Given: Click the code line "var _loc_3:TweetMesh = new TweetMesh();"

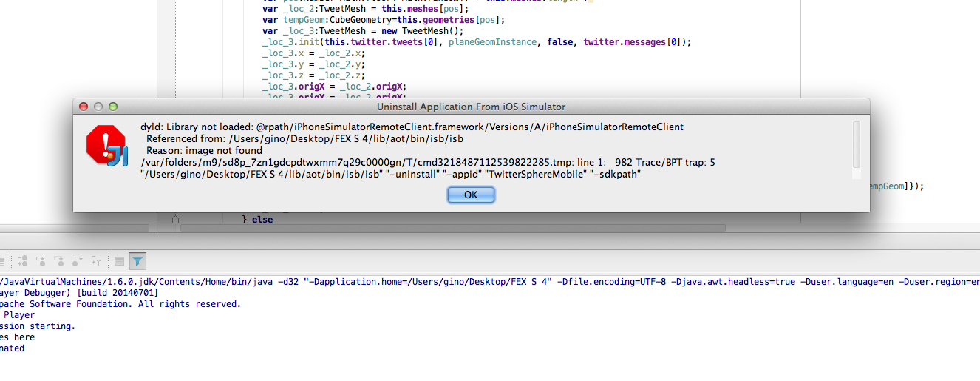Looking at the screenshot, I should [x=362, y=30].
